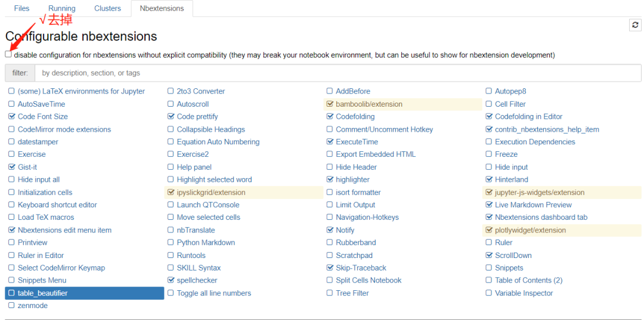Select the Live Markdown Preview link

point(533,205)
